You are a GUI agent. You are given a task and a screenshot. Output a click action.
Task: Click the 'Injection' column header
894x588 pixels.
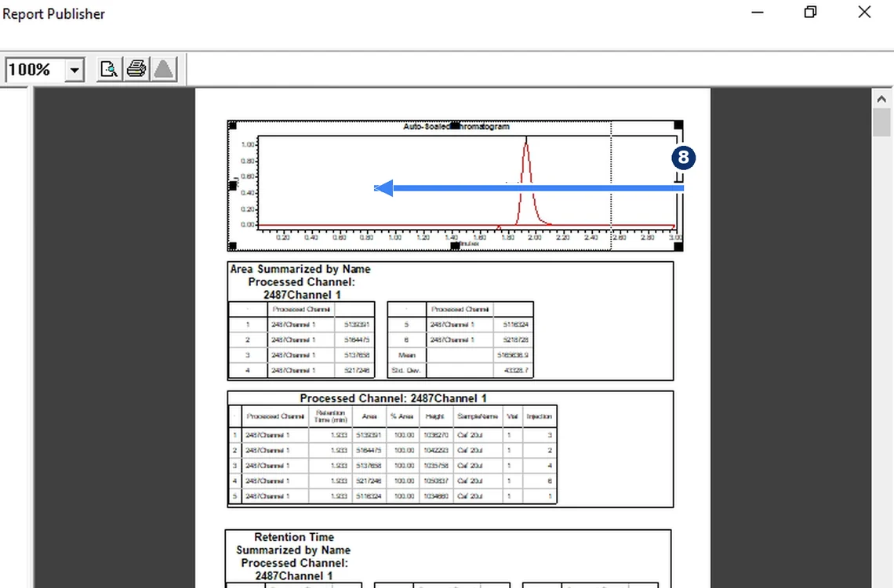pos(540,416)
